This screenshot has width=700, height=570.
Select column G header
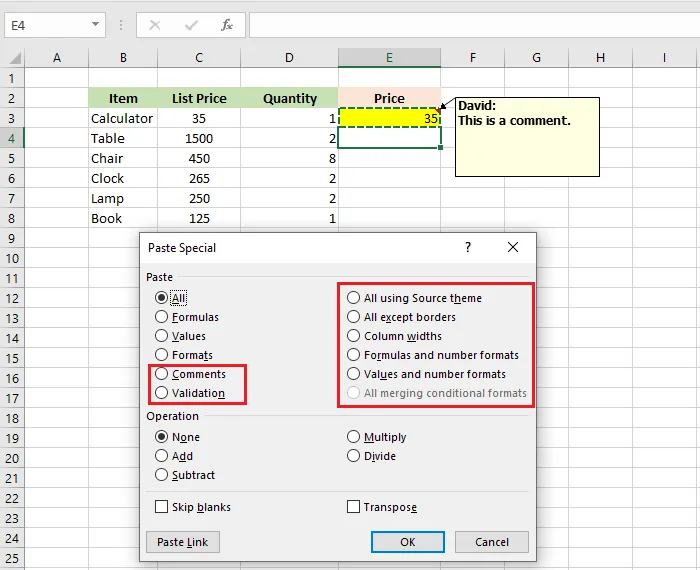coord(537,58)
